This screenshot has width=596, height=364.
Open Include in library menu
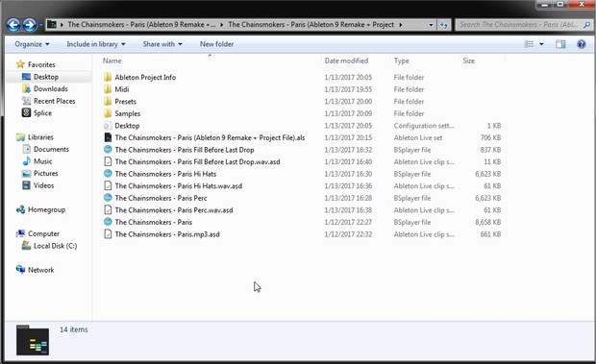tap(96, 44)
